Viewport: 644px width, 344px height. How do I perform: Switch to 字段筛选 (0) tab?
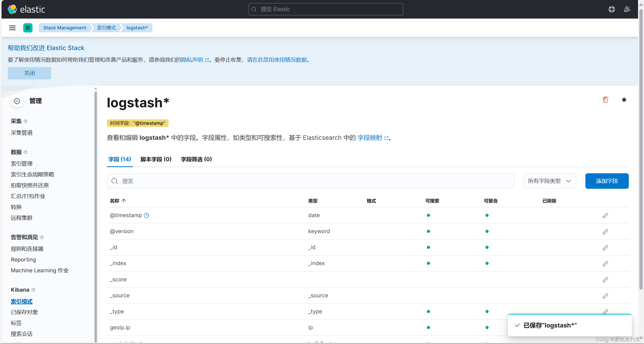(196, 159)
